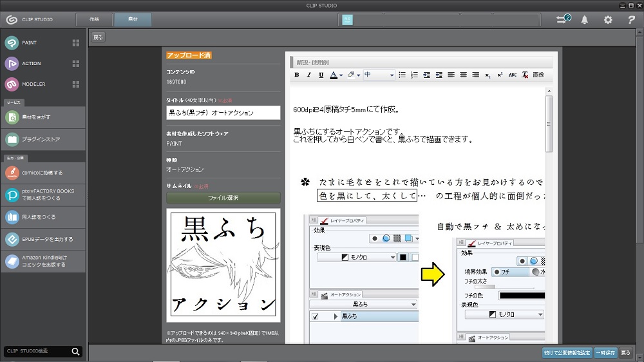Open the font size 中 dropdown
This screenshot has width=644, height=362.
379,75
